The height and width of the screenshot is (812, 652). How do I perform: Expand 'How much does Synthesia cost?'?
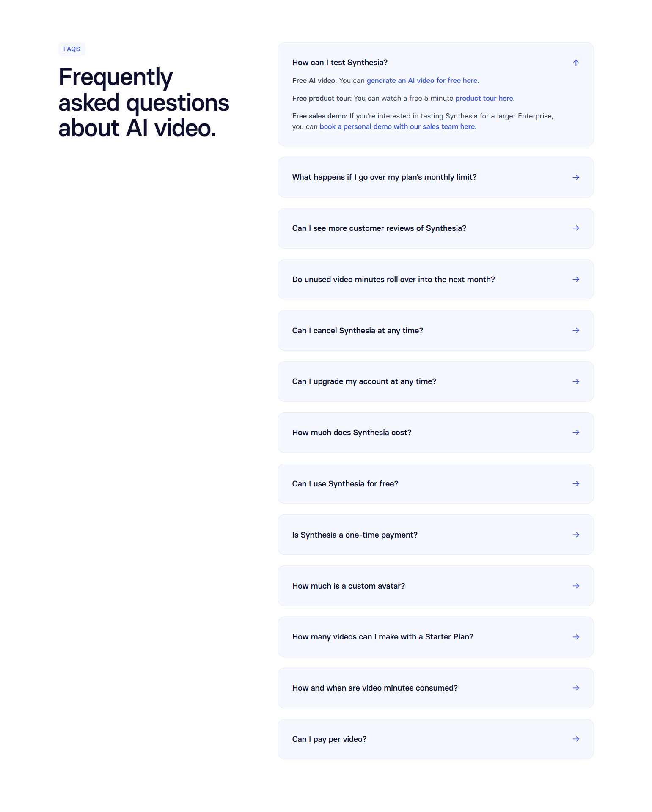click(x=435, y=432)
